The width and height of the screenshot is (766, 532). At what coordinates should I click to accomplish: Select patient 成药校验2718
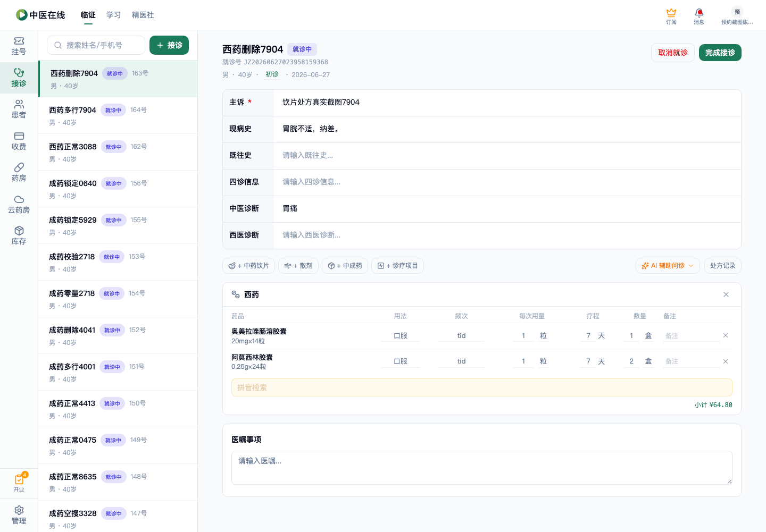tap(118, 262)
